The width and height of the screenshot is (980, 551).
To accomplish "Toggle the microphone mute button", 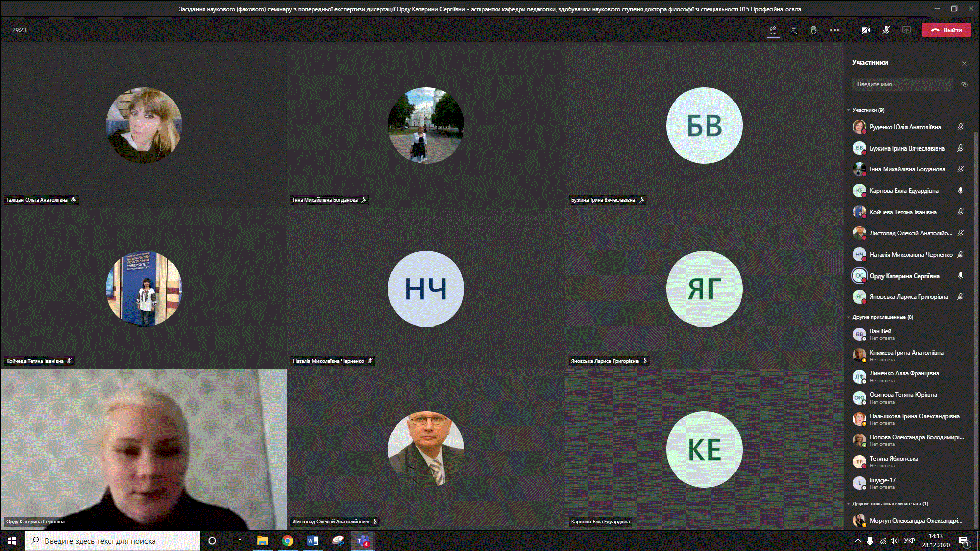I will tap(886, 30).
